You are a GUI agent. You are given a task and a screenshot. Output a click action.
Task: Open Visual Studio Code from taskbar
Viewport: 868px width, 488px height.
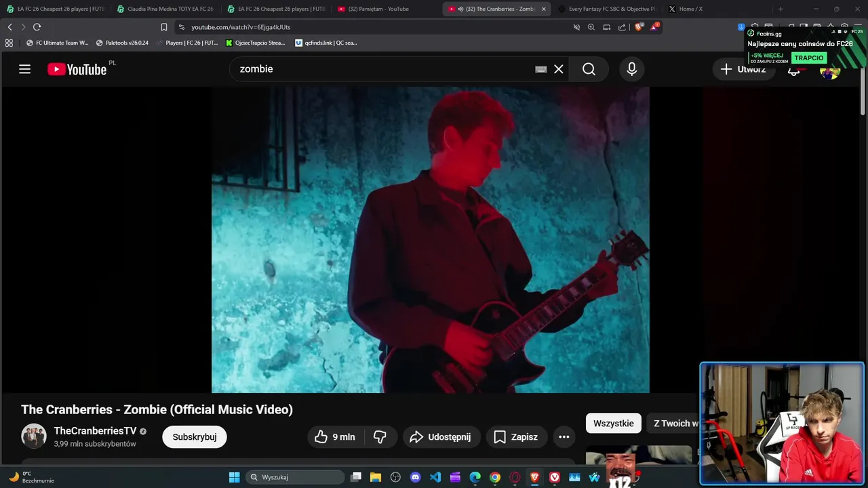435,477
